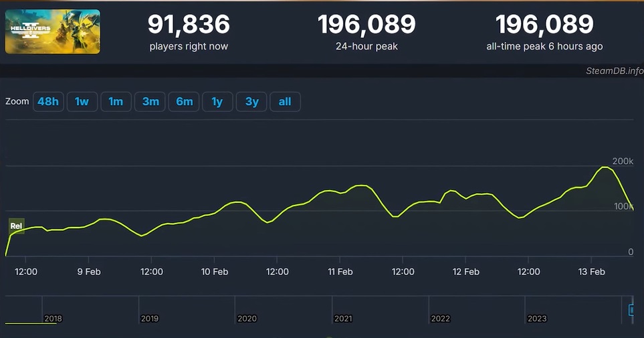Click 2022 on the navigator timeline
644x338 pixels.
click(x=440, y=319)
